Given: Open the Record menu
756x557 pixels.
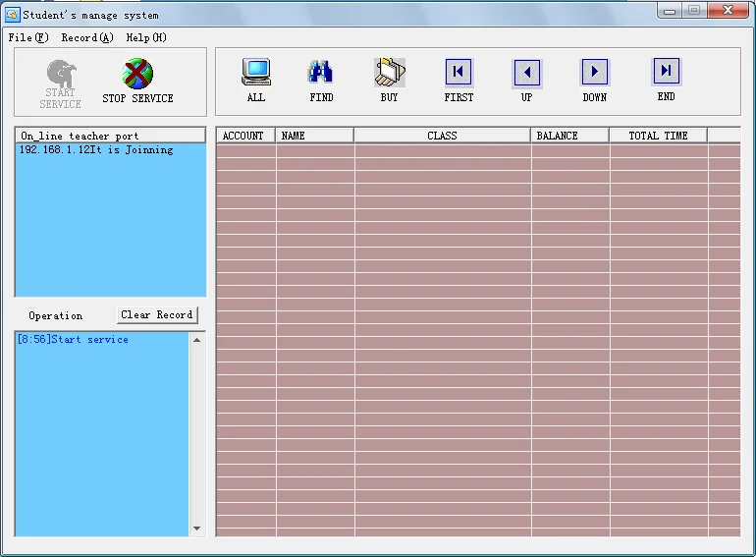Looking at the screenshot, I should [86, 37].
